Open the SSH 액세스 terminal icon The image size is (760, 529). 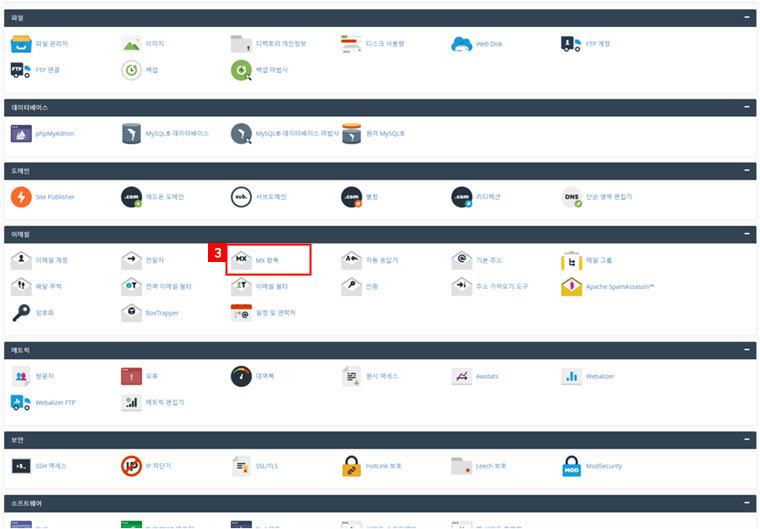pos(22,466)
